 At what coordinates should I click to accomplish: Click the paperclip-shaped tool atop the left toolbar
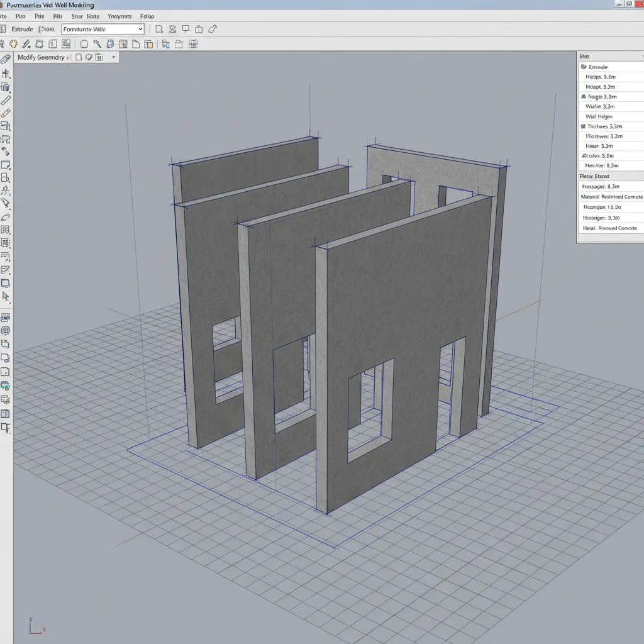(x=5, y=59)
